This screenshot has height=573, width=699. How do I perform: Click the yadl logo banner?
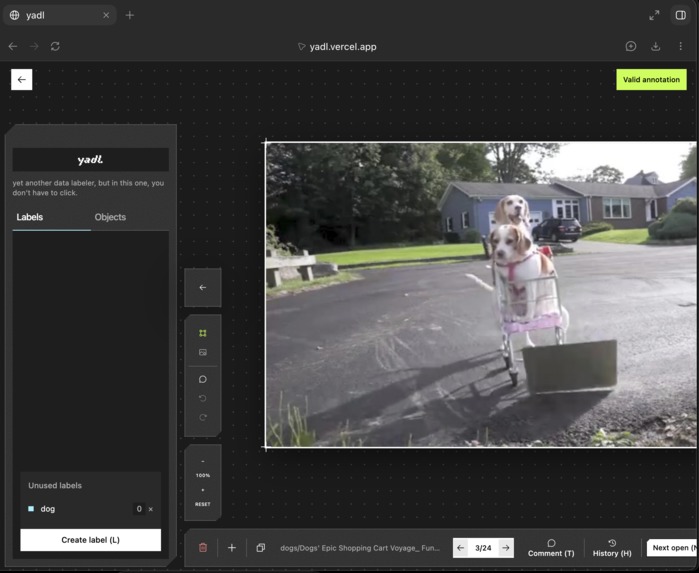[90, 160]
